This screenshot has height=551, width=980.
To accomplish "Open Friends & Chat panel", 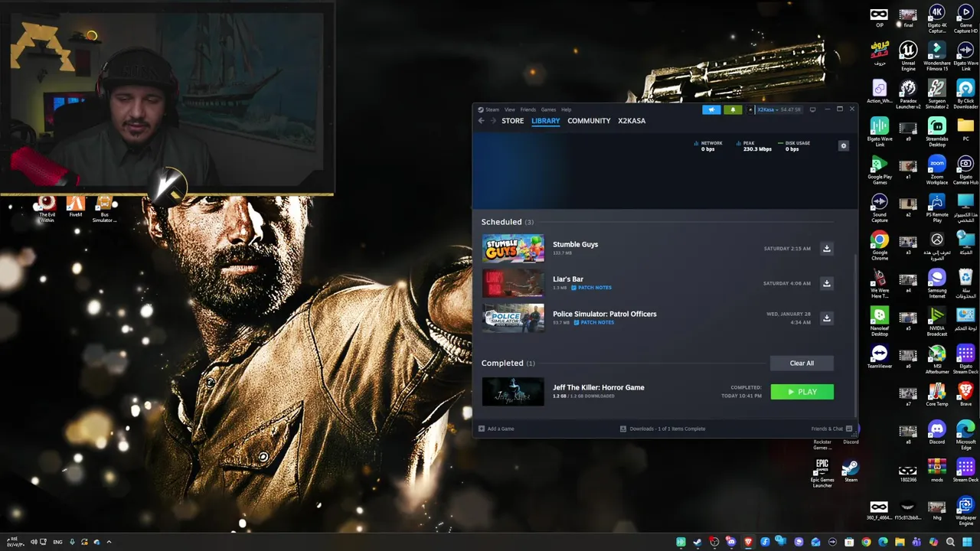I will [x=831, y=429].
